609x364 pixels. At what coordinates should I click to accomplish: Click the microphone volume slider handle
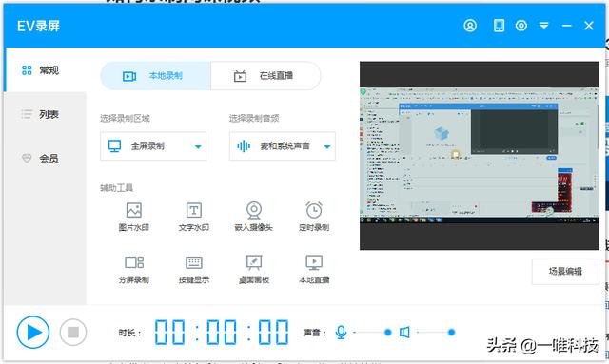[x=387, y=333]
